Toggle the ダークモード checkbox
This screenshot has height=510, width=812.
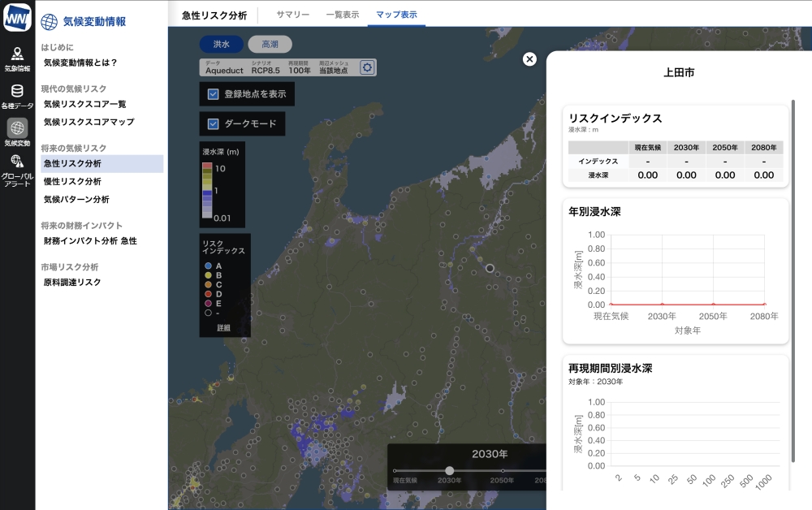coord(213,124)
